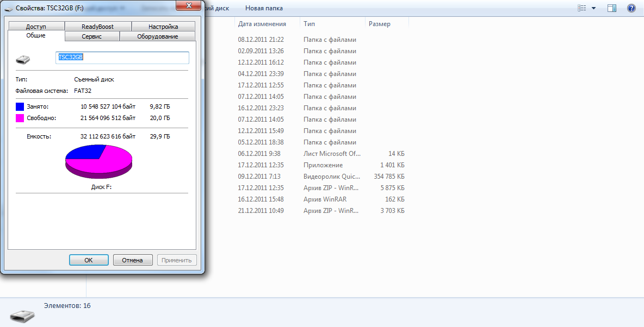
Task: Go to the Сервис tab
Action: [91, 36]
